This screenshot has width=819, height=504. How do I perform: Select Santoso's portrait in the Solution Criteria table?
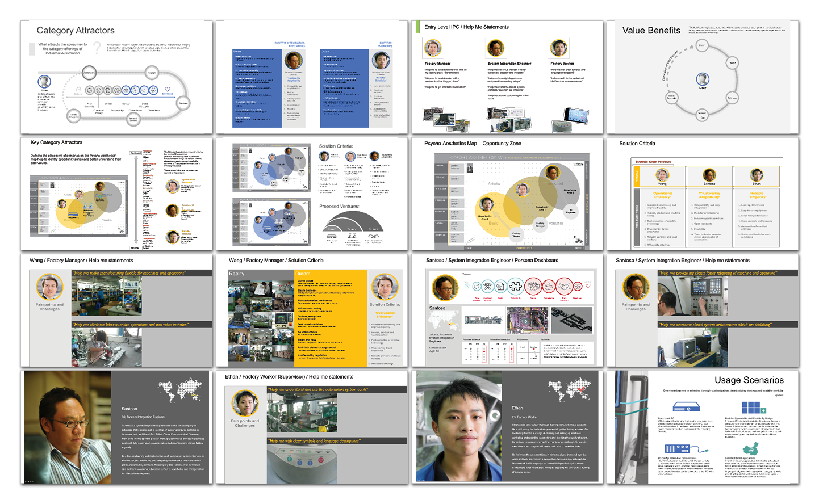coord(709,175)
